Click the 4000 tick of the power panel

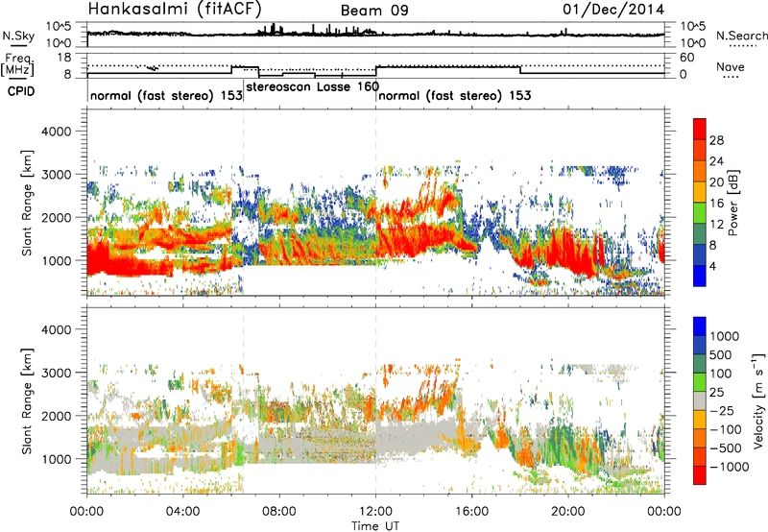pos(57,132)
